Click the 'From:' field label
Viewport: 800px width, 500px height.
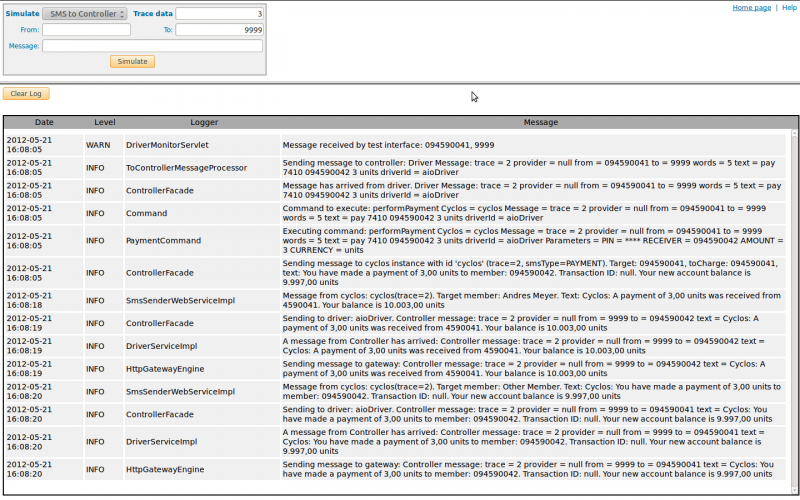(x=30, y=30)
